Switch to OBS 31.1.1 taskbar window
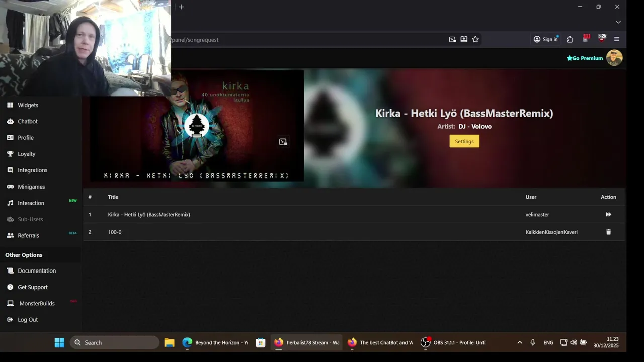 pyautogui.click(x=454, y=342)
